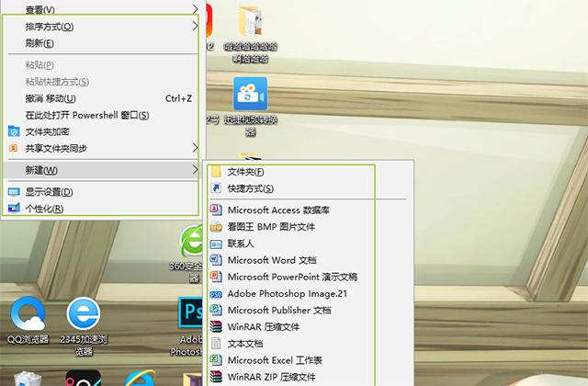This screenshot has height=386, width=588.
Task: Open the 360 security browser desktop icon
Action: point(194,244)
